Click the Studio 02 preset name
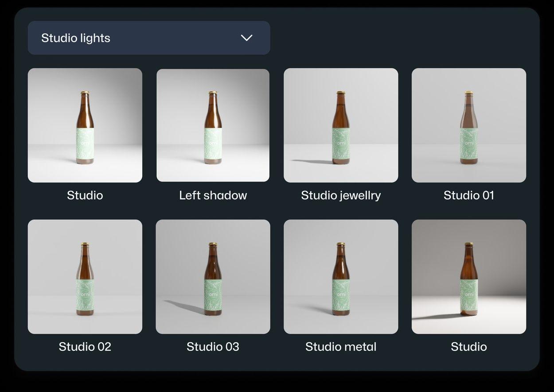 [85, 347]
